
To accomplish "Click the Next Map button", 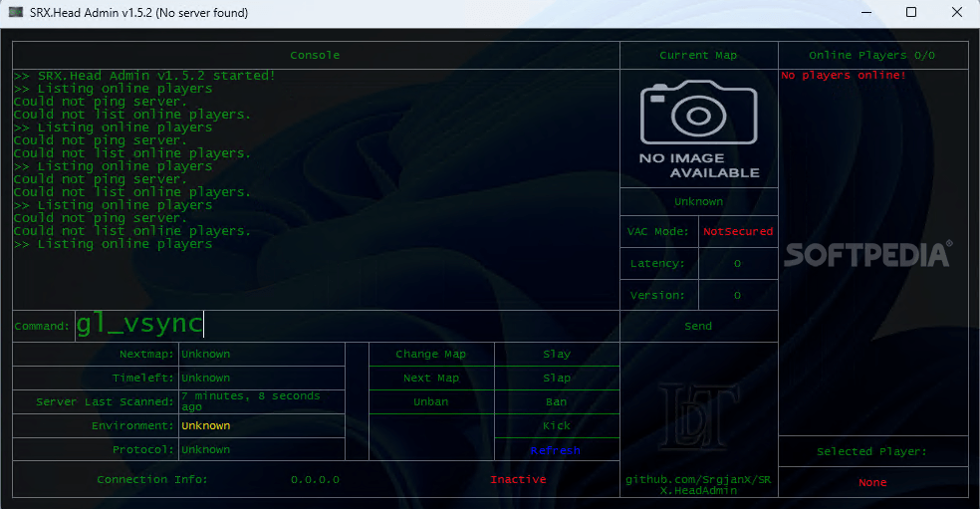I will [x=430, y=378].
